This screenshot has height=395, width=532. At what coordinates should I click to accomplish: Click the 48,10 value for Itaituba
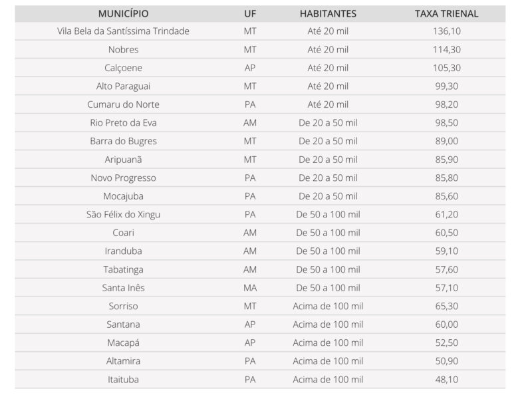(446, 380)
